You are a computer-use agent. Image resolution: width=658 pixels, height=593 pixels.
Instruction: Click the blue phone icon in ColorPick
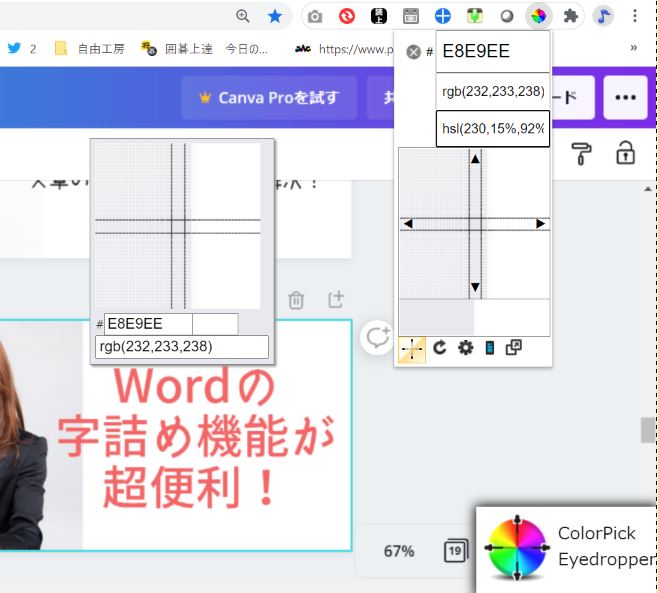[x=490, y=348]
